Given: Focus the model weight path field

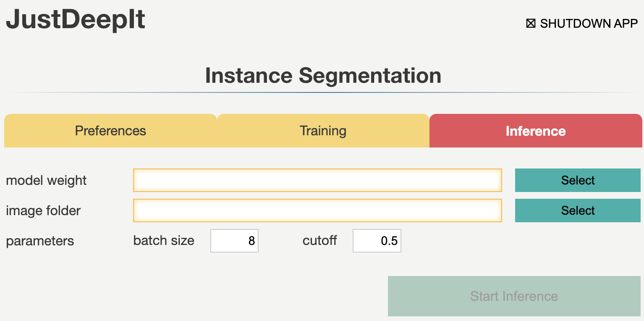Looking at the screenshot, I should click(317, 180).
